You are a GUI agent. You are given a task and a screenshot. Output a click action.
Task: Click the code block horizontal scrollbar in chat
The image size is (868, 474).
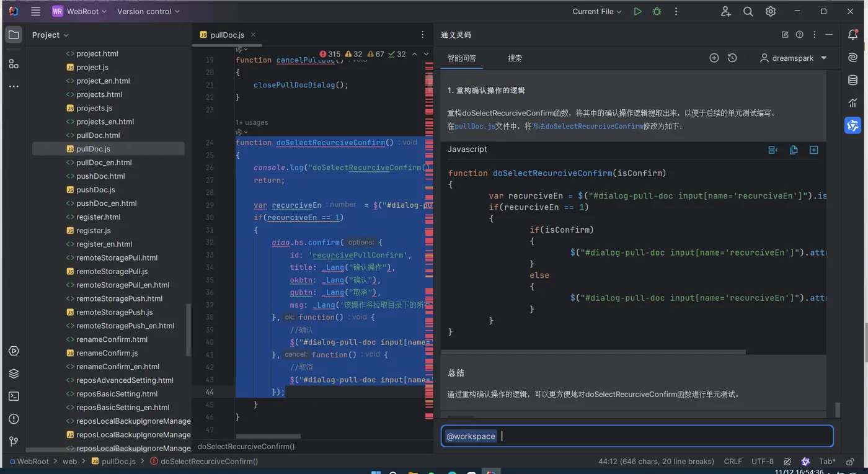point(594,352)
